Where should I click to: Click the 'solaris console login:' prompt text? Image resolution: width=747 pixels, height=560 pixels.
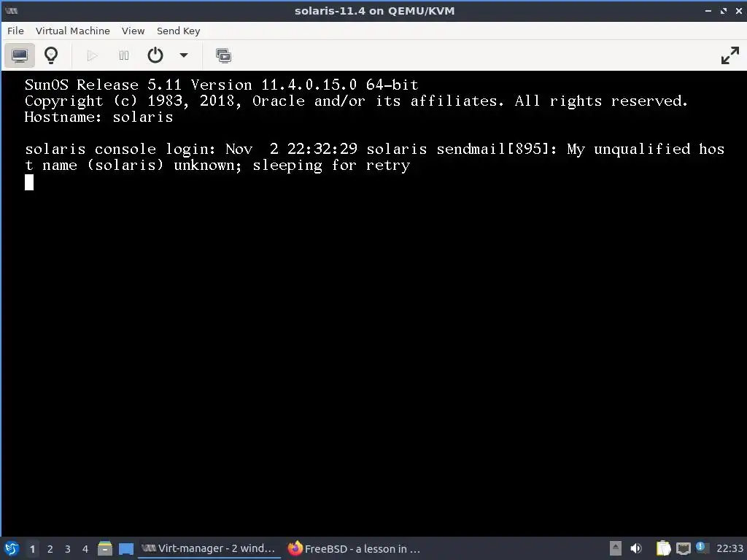tap(120, 149)
